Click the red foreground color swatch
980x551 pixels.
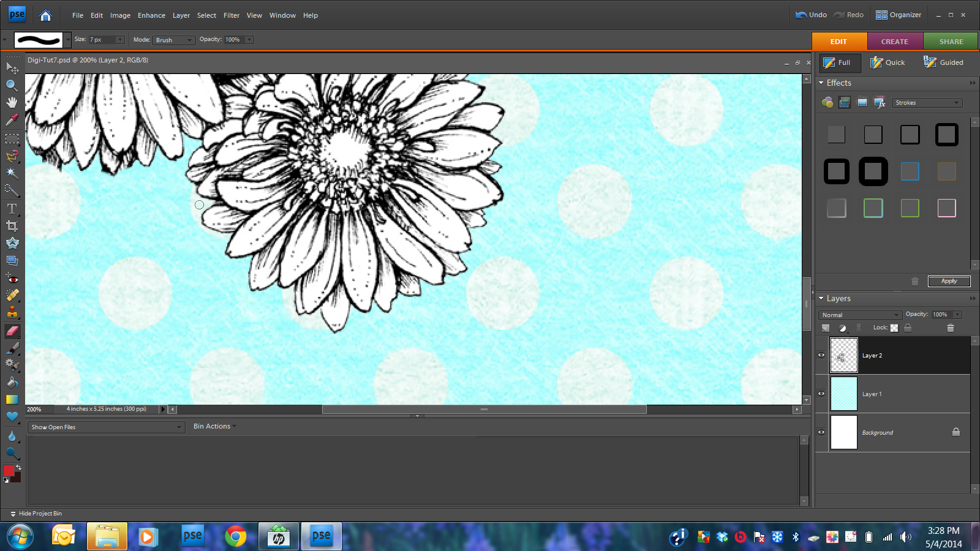click(9, 470)
